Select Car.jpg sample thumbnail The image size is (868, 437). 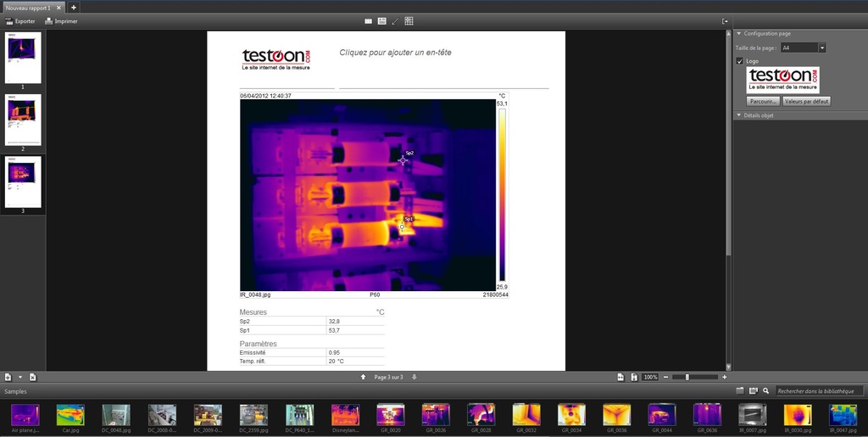[x=71, y=414]
